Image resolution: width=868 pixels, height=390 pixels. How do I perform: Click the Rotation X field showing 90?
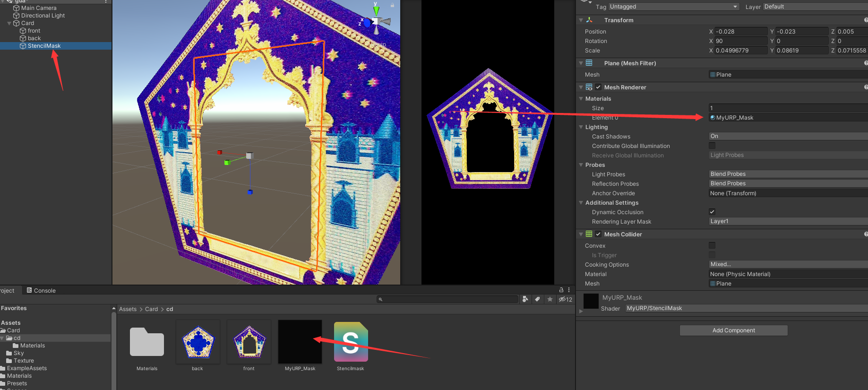coord(741,41)
